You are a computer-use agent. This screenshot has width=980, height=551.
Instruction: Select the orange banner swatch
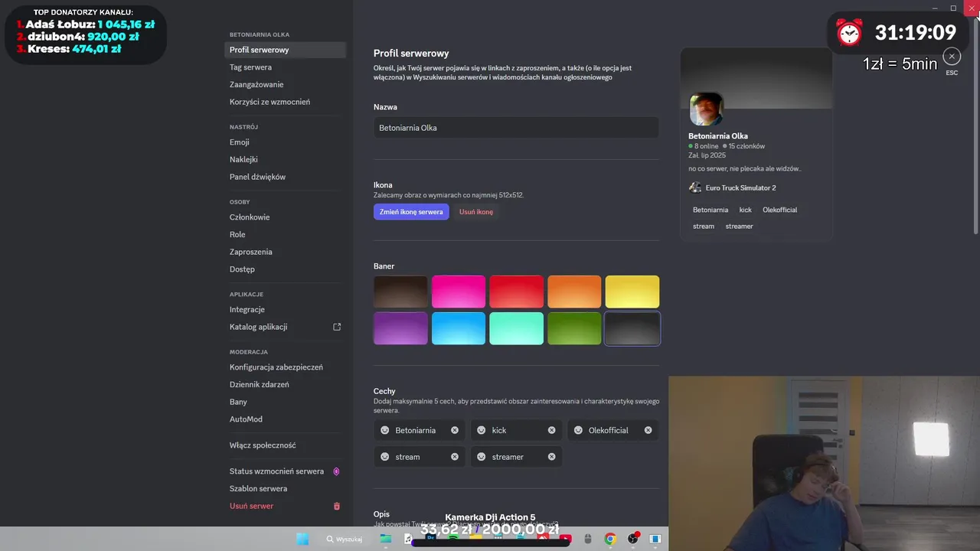tap(574, 292)
